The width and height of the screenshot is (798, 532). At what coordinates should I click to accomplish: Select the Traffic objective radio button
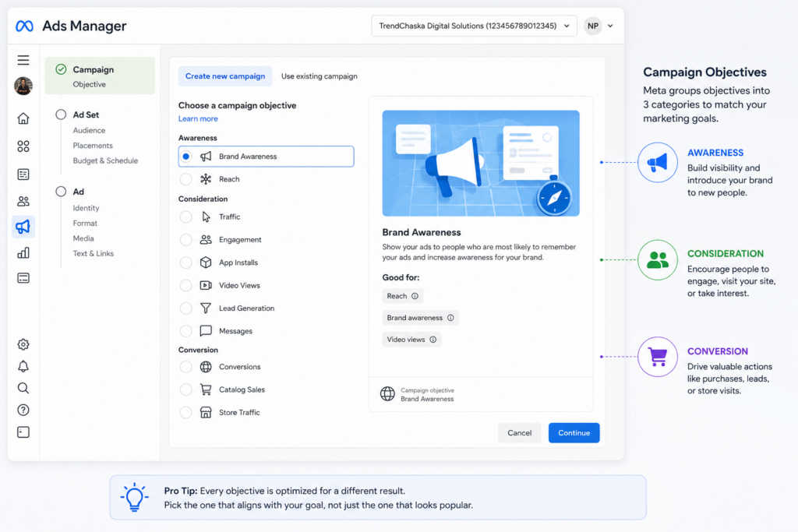[x=186, y=217]
